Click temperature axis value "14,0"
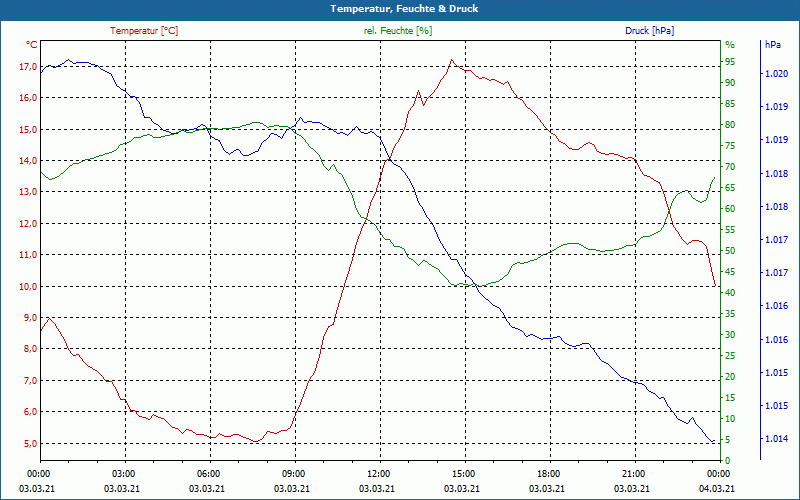 [x=28, y=160]
